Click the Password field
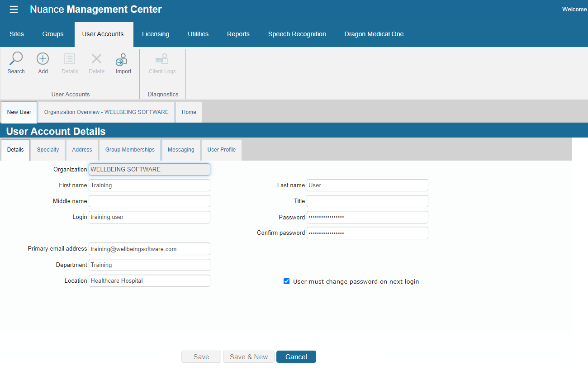This screenshot has height=380, width=588. tap(367, 217)
